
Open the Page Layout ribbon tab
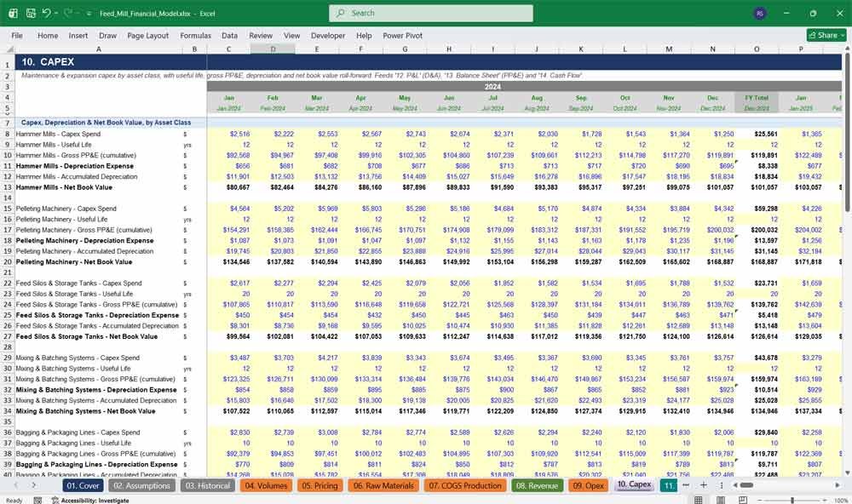tap(147, 35)
